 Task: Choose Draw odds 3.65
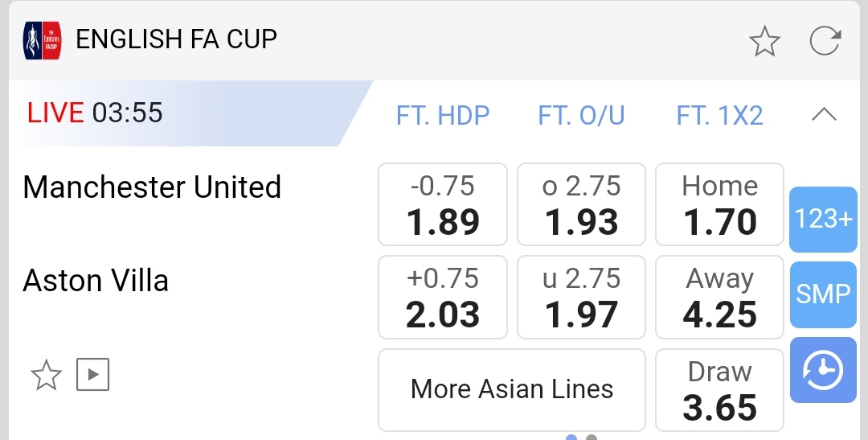click(719, 390)
